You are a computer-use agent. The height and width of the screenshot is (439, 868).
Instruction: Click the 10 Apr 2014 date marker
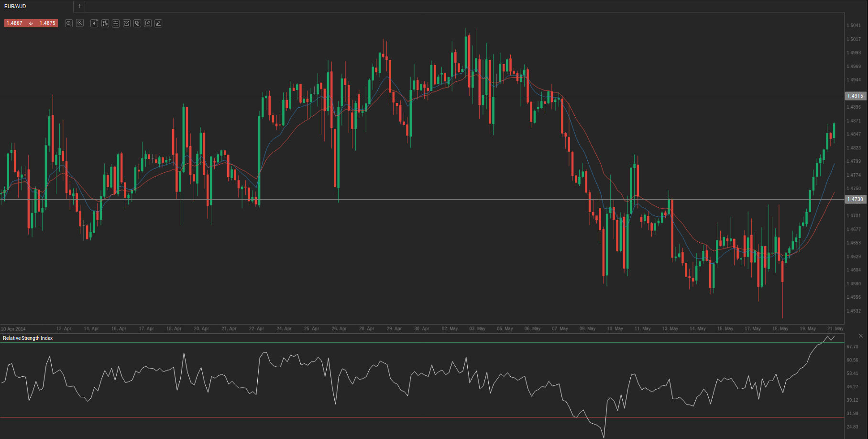[x=13, y=329]
